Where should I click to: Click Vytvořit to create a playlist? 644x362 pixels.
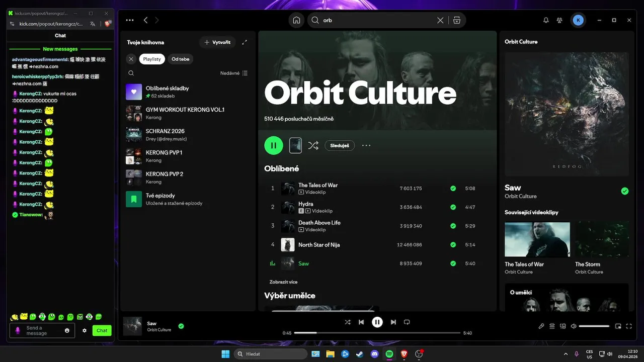click(217, 42)
